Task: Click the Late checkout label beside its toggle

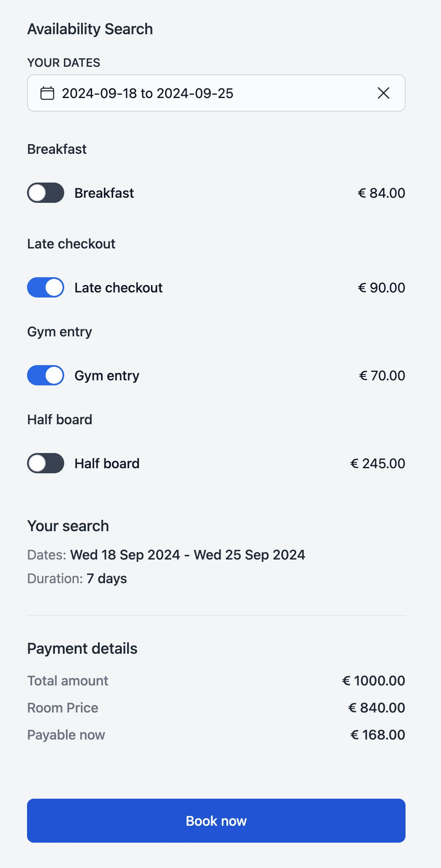Action: [118, 288]
